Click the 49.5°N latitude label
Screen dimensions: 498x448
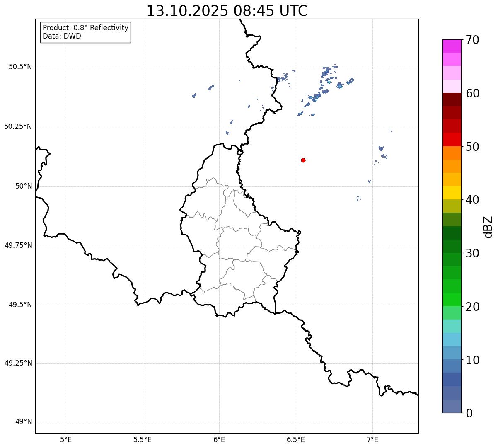click(20, 305)
